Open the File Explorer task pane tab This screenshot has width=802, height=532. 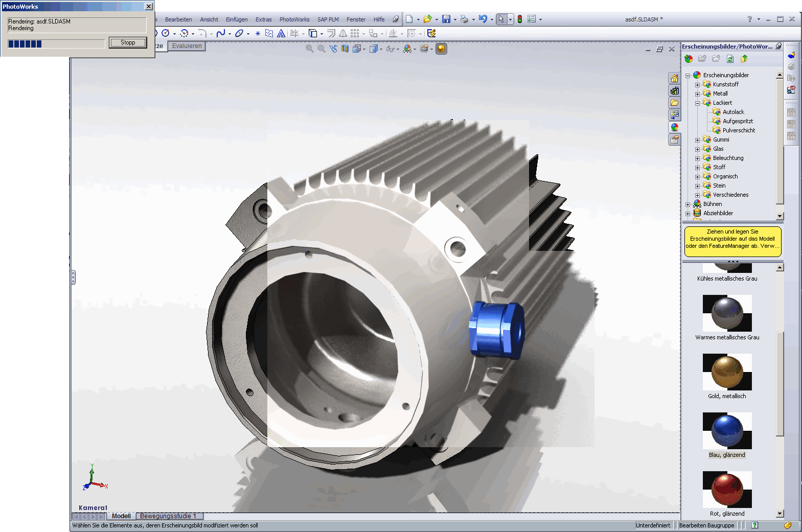click(675, 103)
